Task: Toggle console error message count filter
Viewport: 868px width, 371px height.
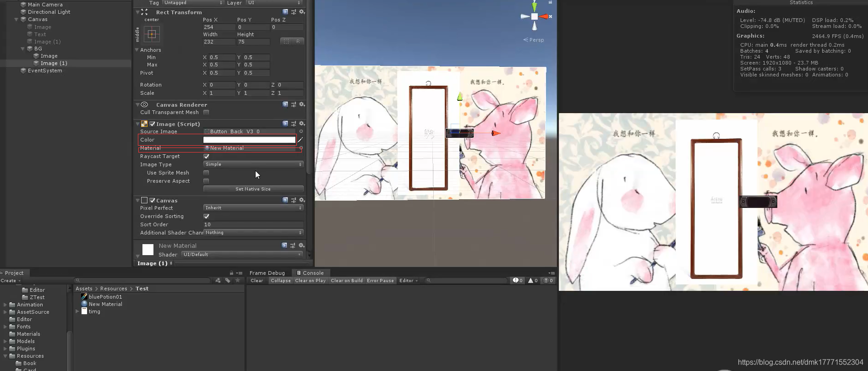Action: pos(548,280)
